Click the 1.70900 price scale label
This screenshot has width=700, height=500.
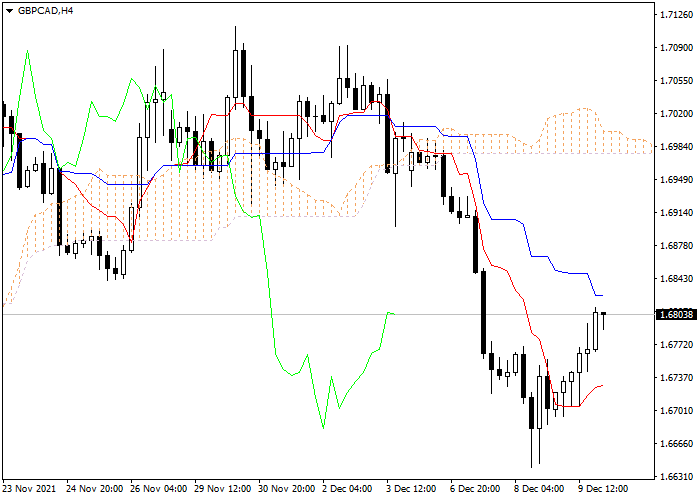(x=677, y=48)
